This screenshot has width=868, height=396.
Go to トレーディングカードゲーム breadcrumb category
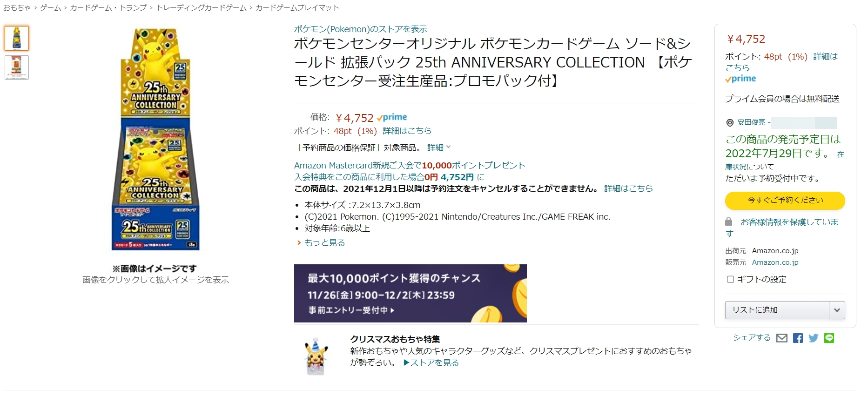tap(201, 7)
